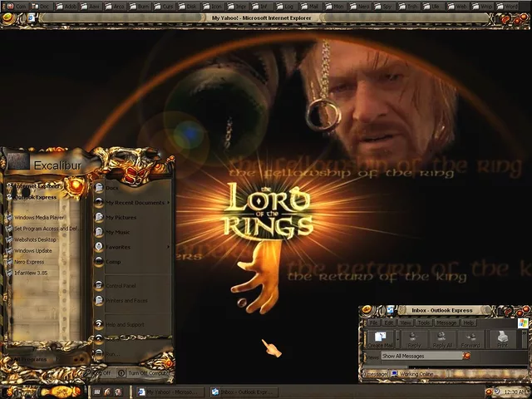Click Create Mail in Outlook Express

point(380,339)
